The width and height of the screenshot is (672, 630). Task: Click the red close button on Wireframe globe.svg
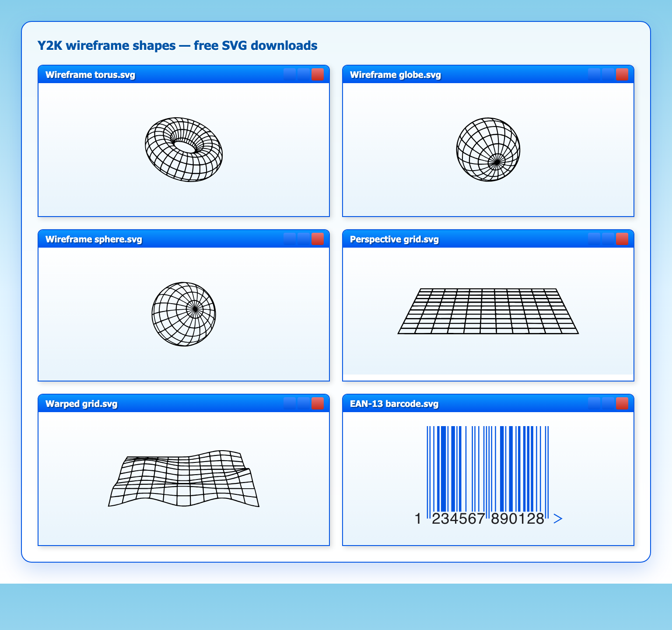[x=622, y=74]
